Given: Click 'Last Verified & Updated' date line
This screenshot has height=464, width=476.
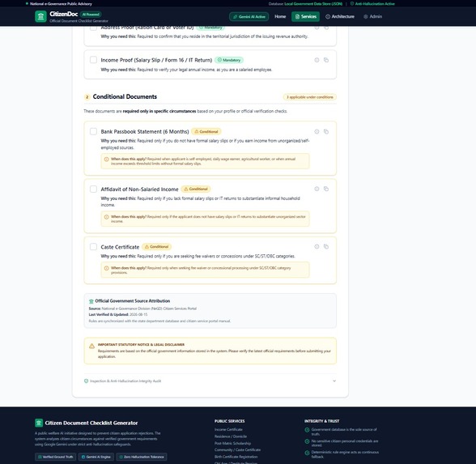Looking at the screenshot, I should [118, 314].
